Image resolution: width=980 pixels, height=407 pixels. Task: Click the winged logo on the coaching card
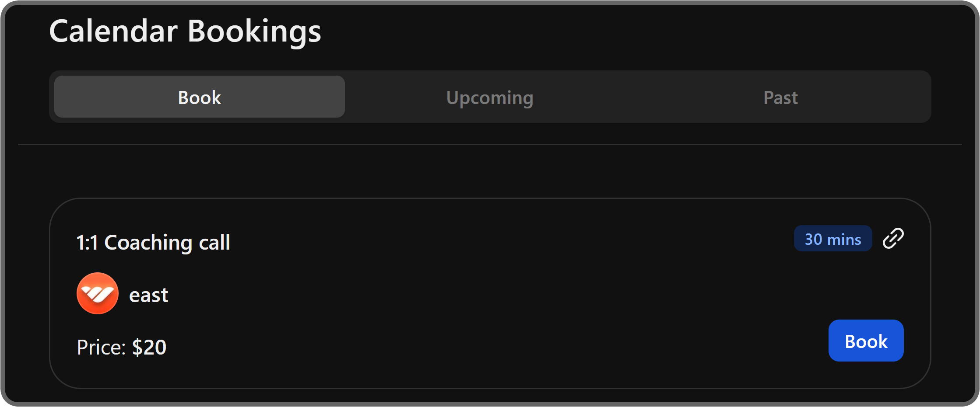(x=97, y=293)
